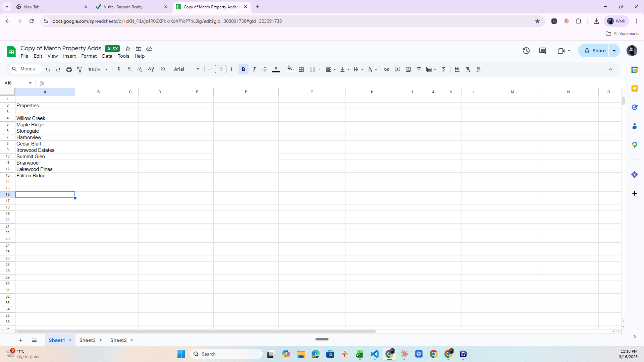The image size is (644, 362).
Task: Open version history clock icon
Action: click(526, 51)
